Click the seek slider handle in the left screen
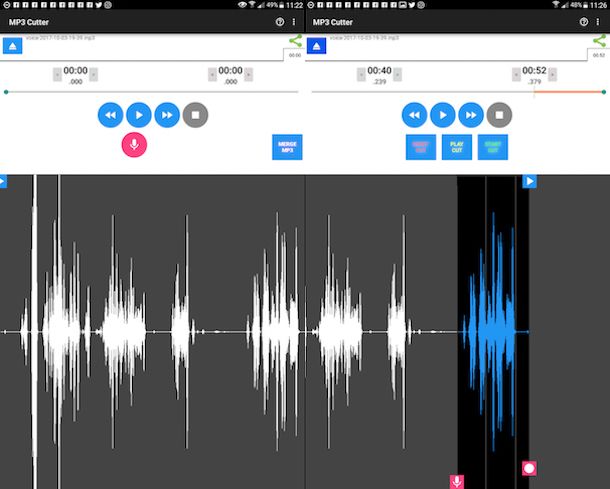Viewport: 610px width, 489px height. 6,92
